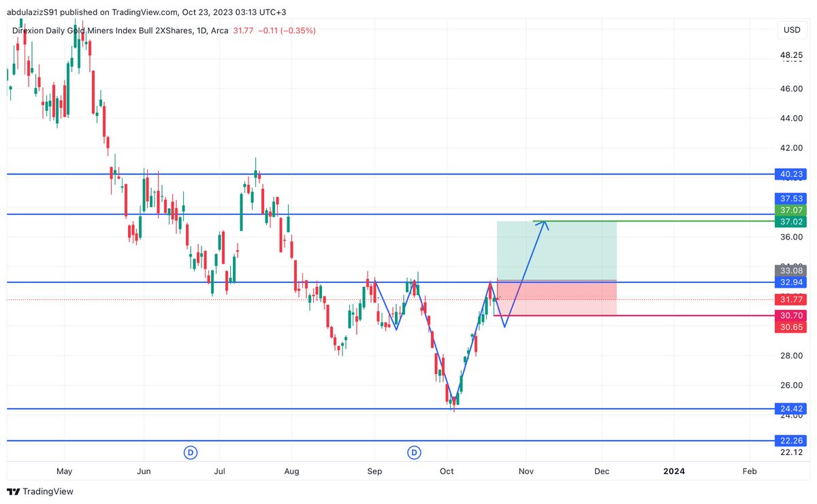
Task: Select the 24.42 blue price label
Action: click(x=792, y=409)
